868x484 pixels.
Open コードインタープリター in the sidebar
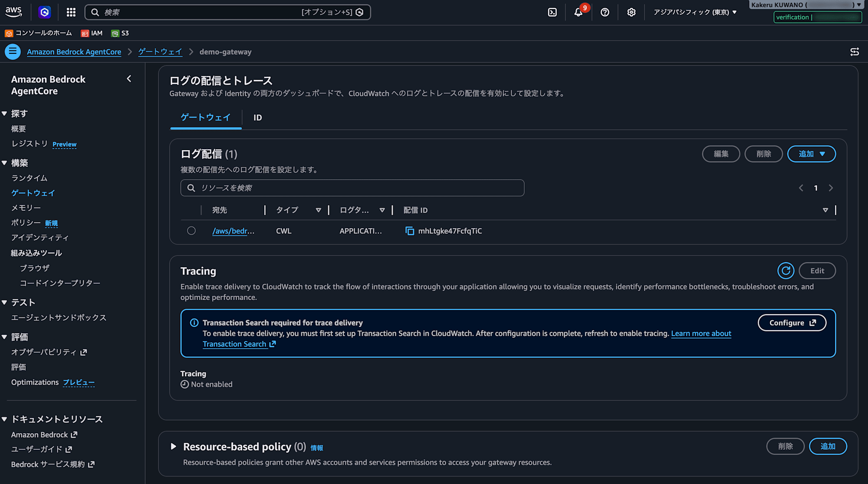point(60,283)
